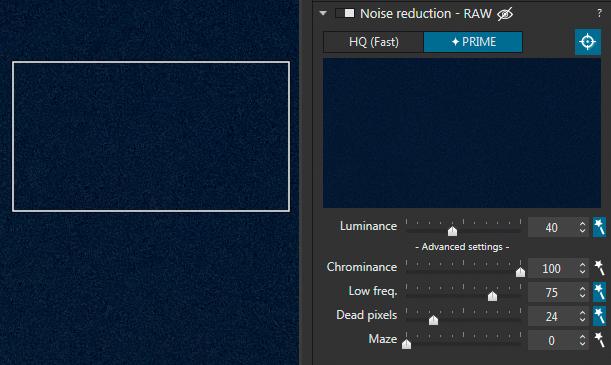The height and width of the screenshot is (365, 611).
Task: Click the Dead pixels value field showing 24
Action: click(x=551, y=317)
